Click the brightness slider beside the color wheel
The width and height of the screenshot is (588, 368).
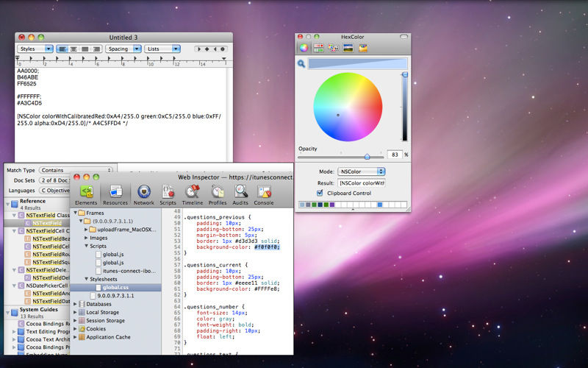(405, 107)
